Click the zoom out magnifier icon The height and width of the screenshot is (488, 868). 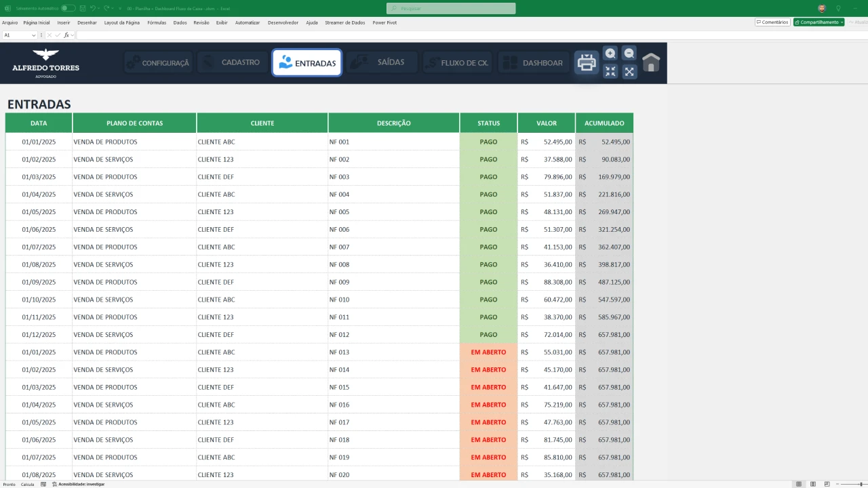tap(629, 54)
